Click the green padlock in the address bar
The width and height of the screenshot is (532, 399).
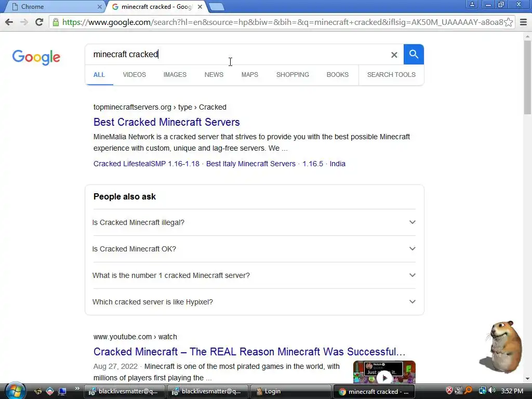[x=56, y=22]
